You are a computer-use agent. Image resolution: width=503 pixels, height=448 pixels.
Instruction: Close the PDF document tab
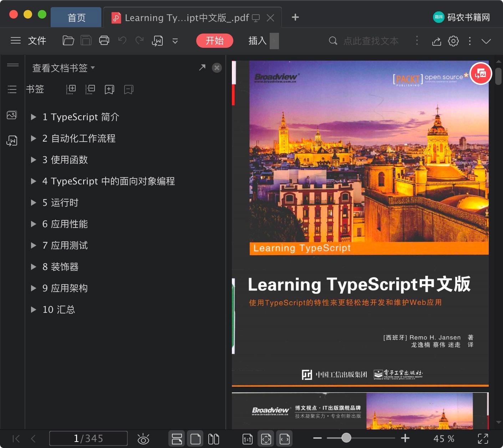coord(271,18)
